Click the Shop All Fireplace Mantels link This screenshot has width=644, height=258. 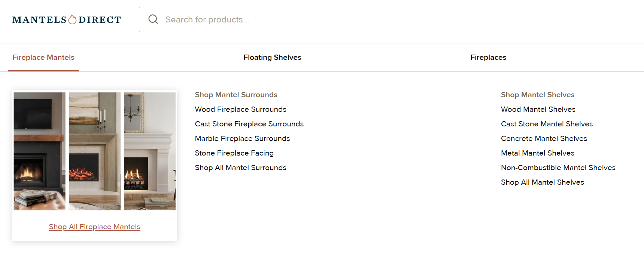(94, 227)
